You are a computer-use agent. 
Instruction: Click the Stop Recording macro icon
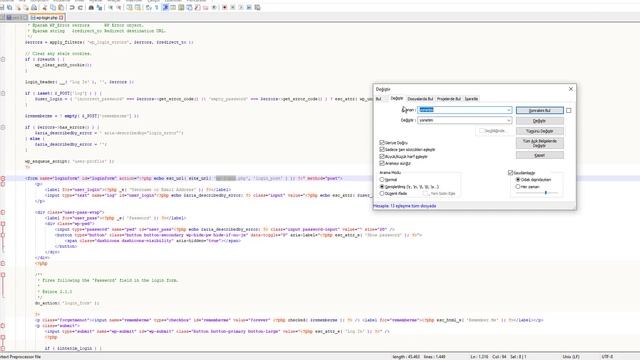[x=233, y=7]
